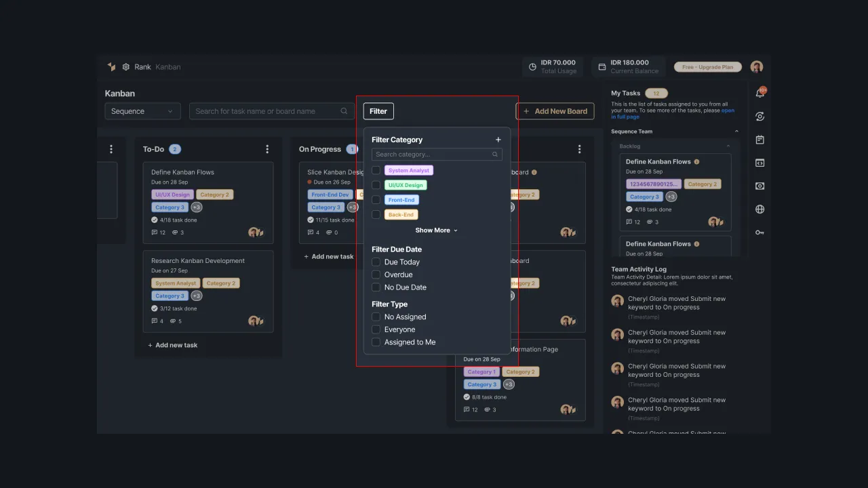
Task: Click the 3/12 task done progress indicator
Action: click(174, 308)
